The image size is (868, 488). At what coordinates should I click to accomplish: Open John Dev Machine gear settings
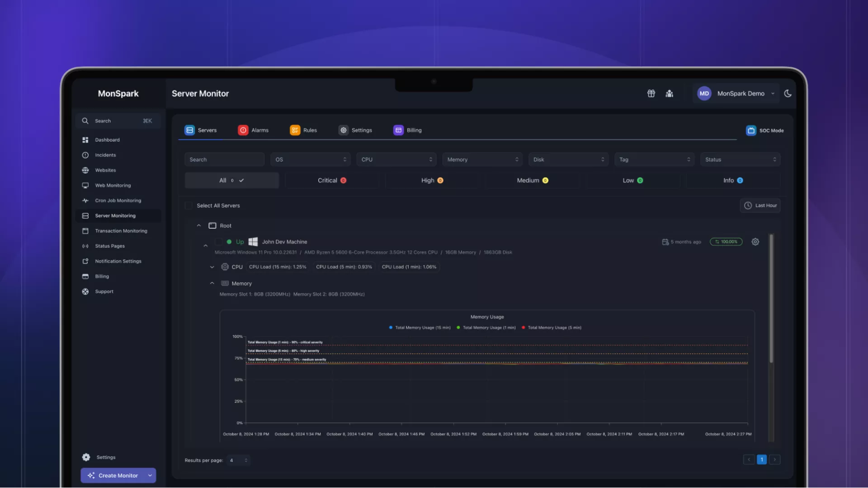pos(755,242)
